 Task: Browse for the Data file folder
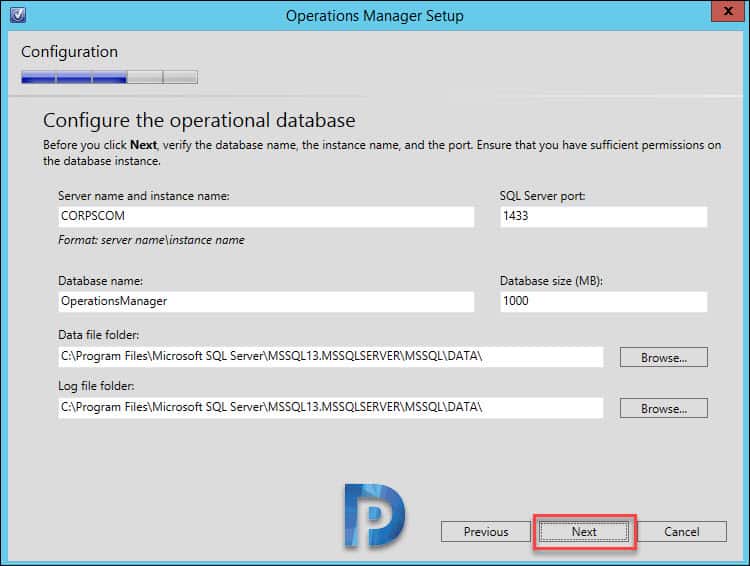tap(664, 357)
